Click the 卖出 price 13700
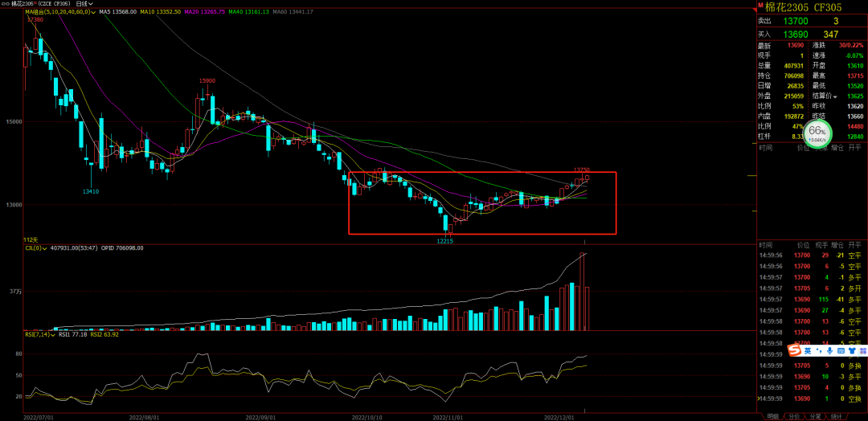868x421 pixels. point(796,21)
